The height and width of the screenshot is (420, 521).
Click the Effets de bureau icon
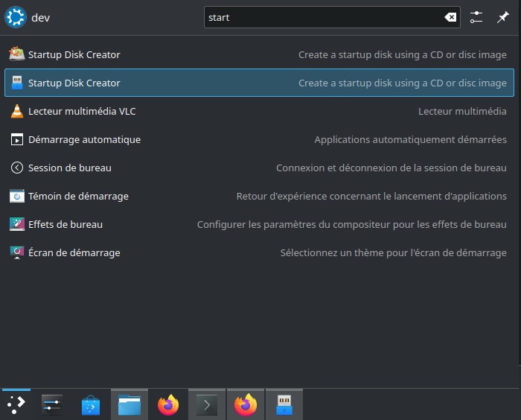coord(17,224)
